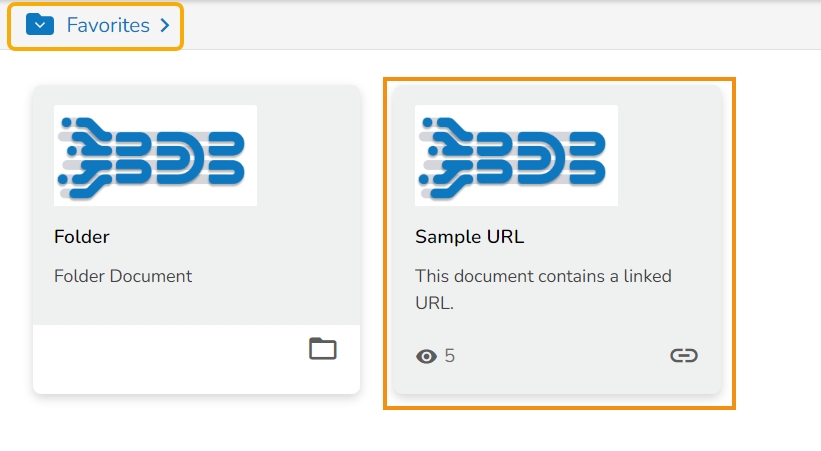
Task: Click the Folder card's BDB logo thumbnail
Action: pyautogui.click(x=155, y=155)
